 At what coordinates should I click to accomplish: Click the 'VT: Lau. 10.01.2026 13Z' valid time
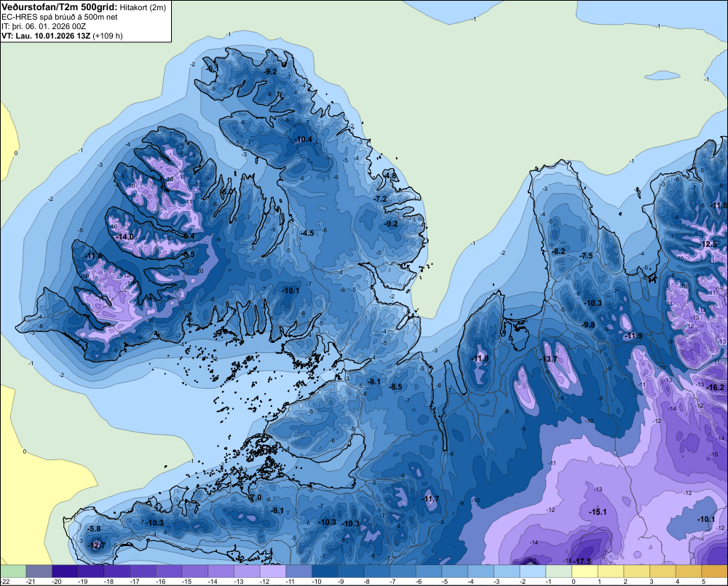click(x=46, y=36)
